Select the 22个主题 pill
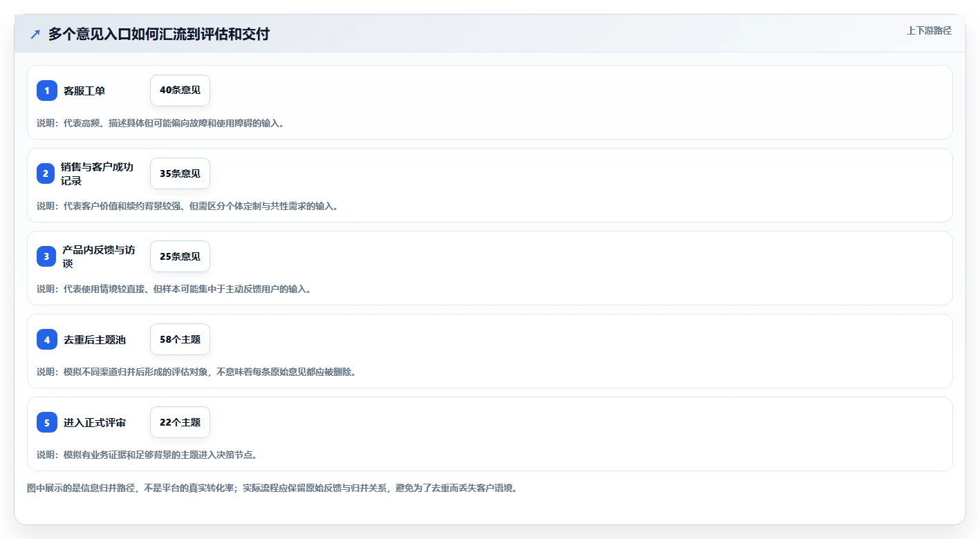The width and height of the screenshot is (980, 539). point(180,422)
